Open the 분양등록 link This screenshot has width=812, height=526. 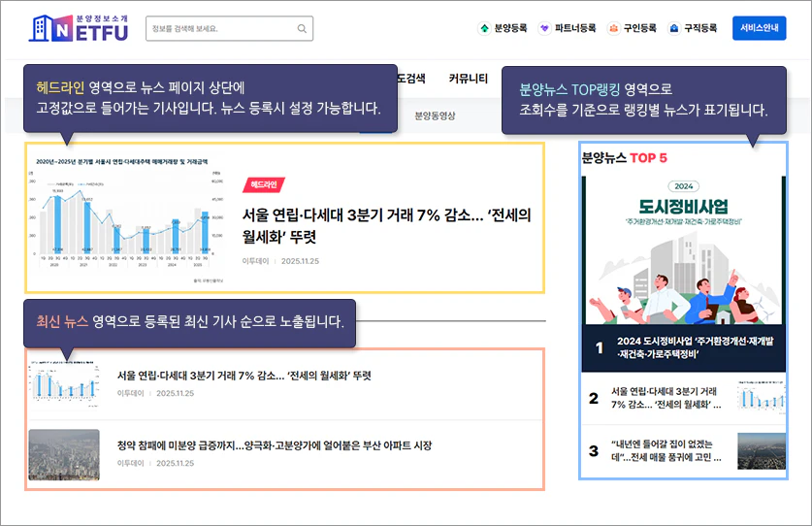click(x=510, y=28)
